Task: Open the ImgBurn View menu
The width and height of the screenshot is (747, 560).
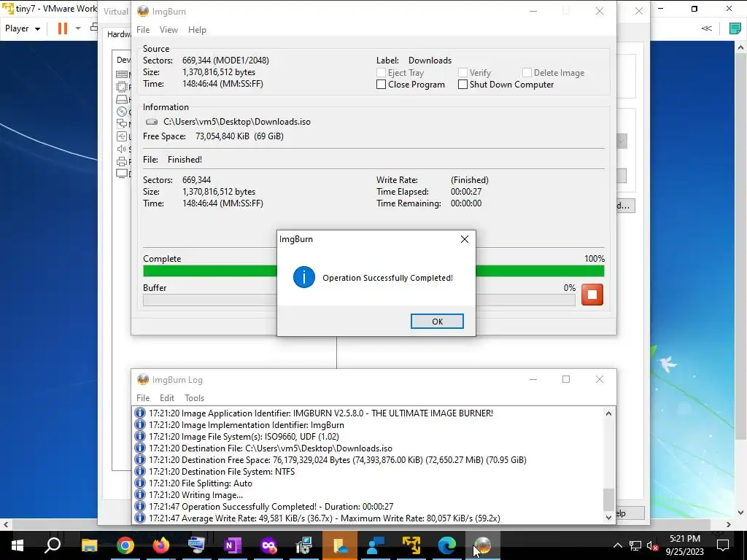Action: tap(169, 29)
